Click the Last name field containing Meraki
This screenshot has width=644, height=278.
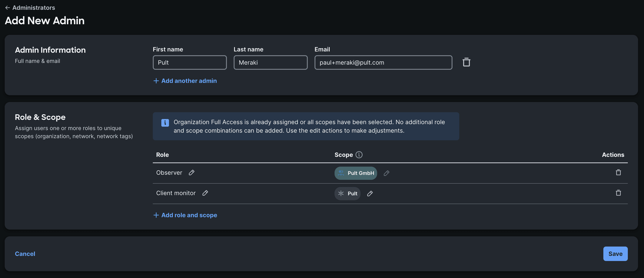coord(270,62)
